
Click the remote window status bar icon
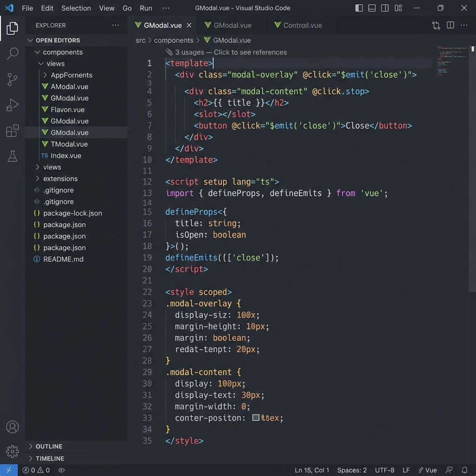click(x=8, y=470)
